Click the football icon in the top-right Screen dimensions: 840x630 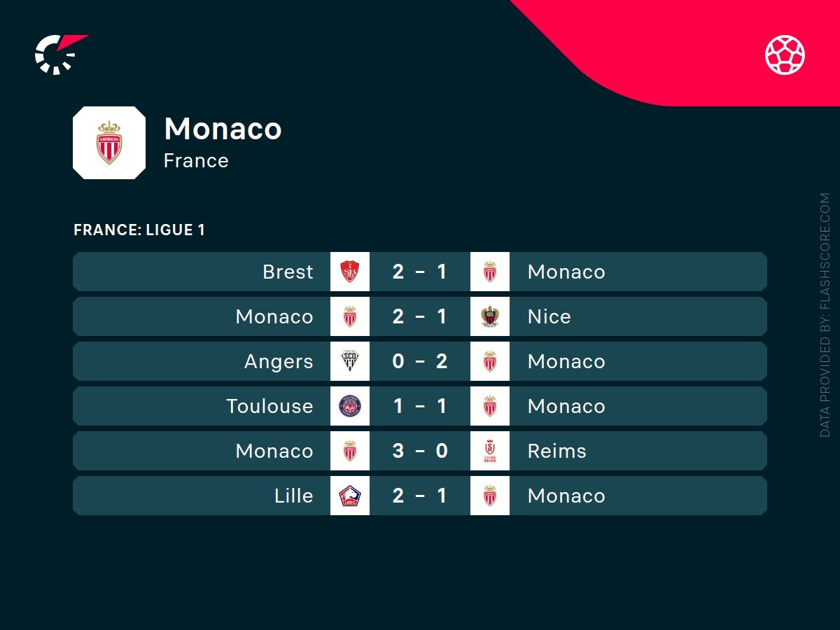785,55
